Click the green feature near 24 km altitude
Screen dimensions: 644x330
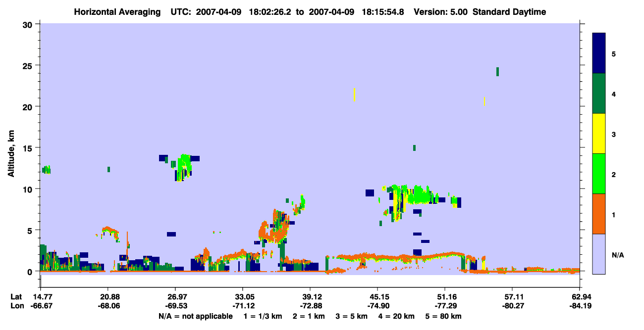tap(497, 72)
